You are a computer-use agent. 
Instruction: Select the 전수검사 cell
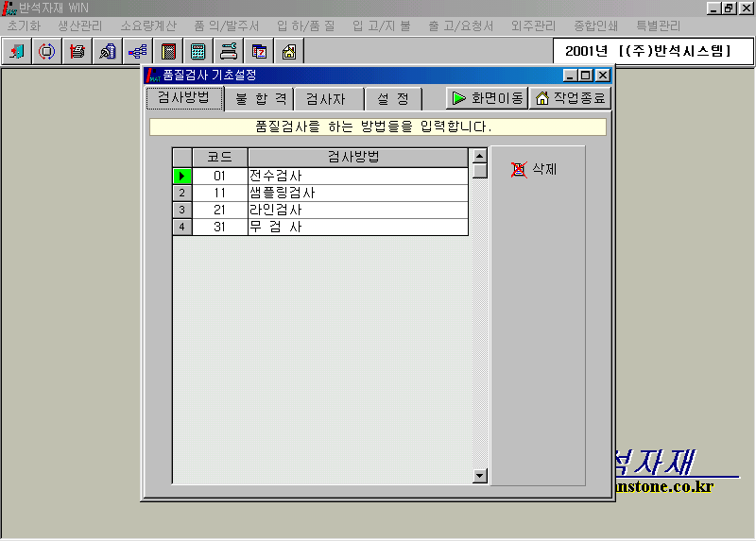358,176
